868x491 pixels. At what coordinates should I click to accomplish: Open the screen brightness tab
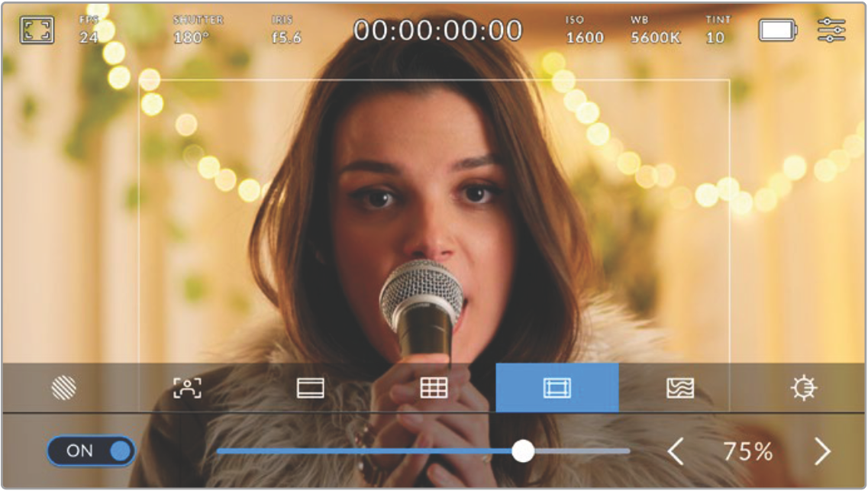pos(803,387)
